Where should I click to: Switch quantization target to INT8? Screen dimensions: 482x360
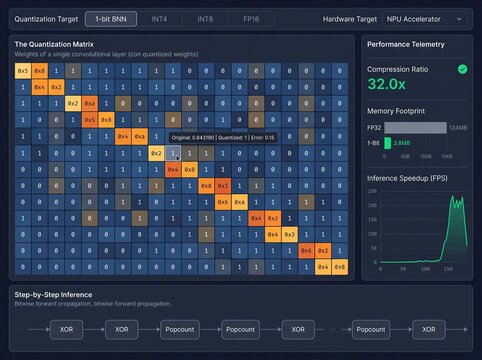click(205, 19)
